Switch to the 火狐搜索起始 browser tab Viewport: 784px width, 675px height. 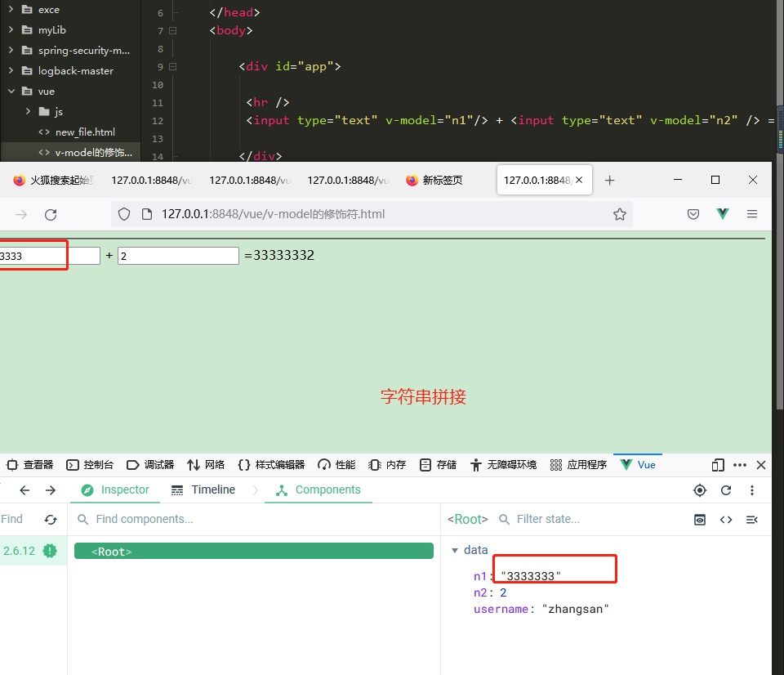[54, 180]
